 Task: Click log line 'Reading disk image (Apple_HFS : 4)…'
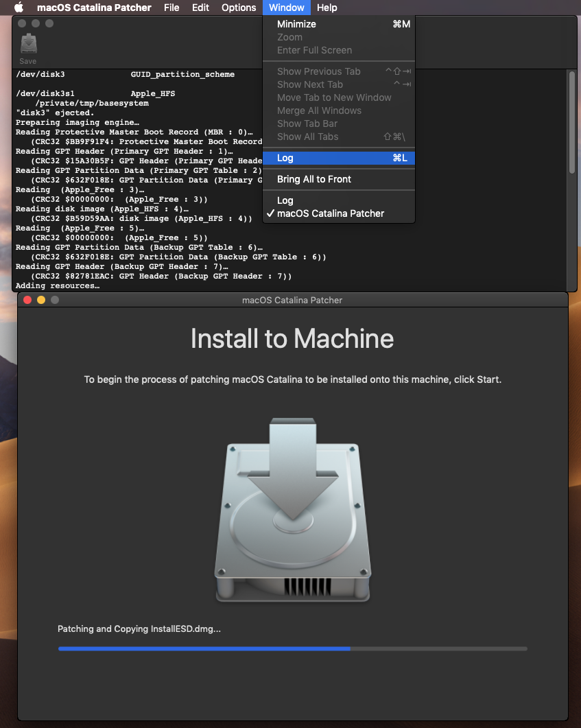click(102, 209)
